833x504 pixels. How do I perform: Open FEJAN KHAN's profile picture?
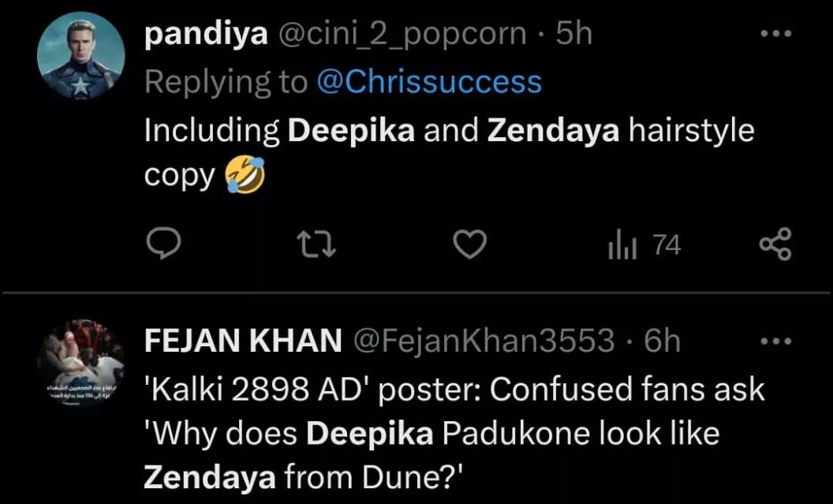[81, 362]
